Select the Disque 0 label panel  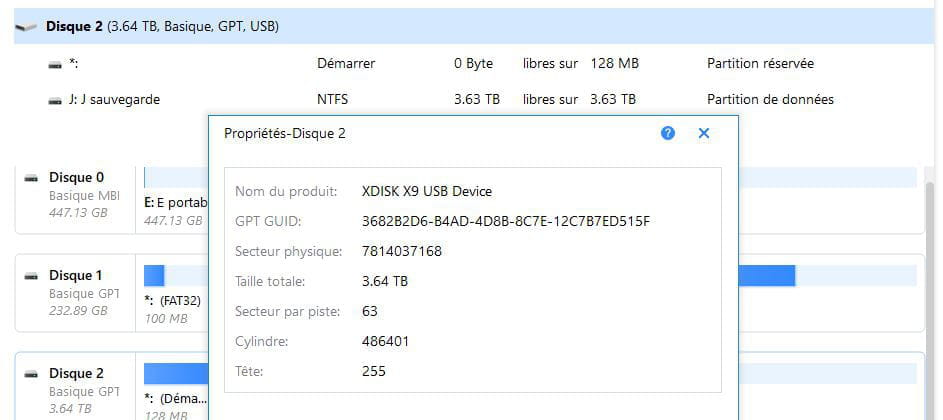point(76,198)
